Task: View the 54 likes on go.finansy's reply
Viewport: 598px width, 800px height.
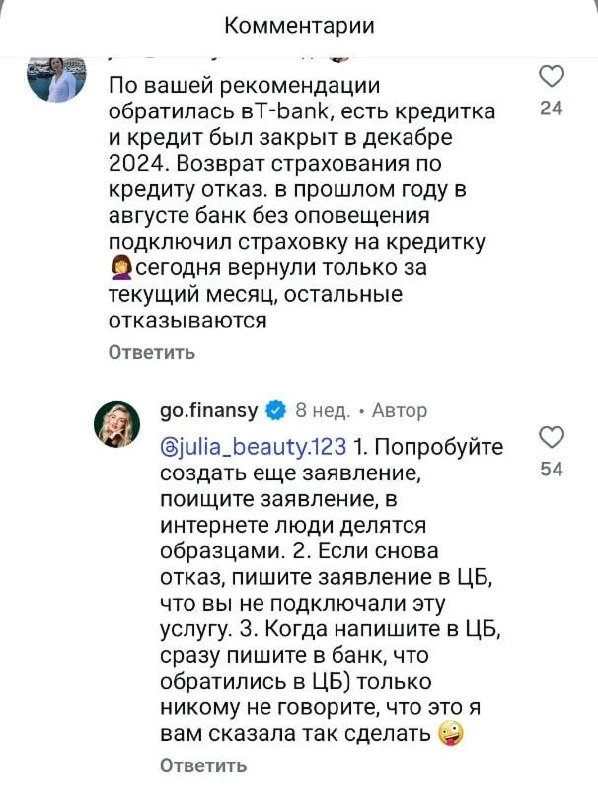Action: [x=551, y=469]
